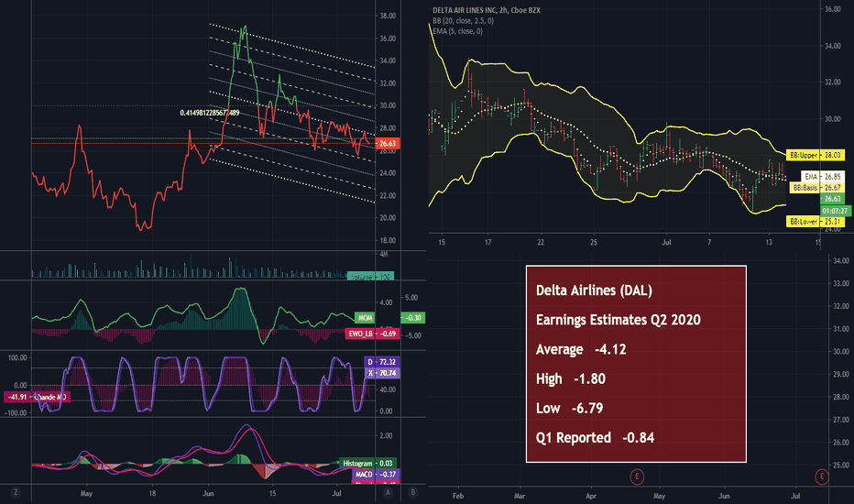The image size is (854, 504).
Task: Select the Delta Airlines (DAL) heading text
Action: click(x=594, y=290)
